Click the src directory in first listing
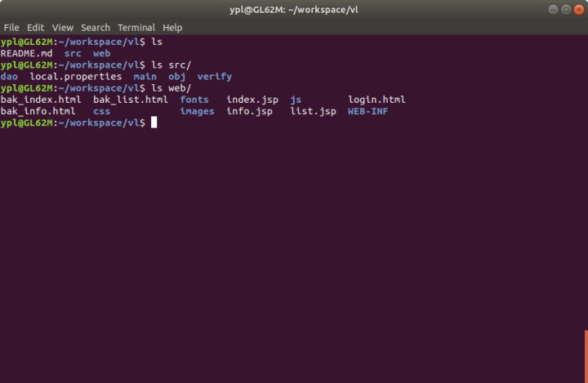 73,53
